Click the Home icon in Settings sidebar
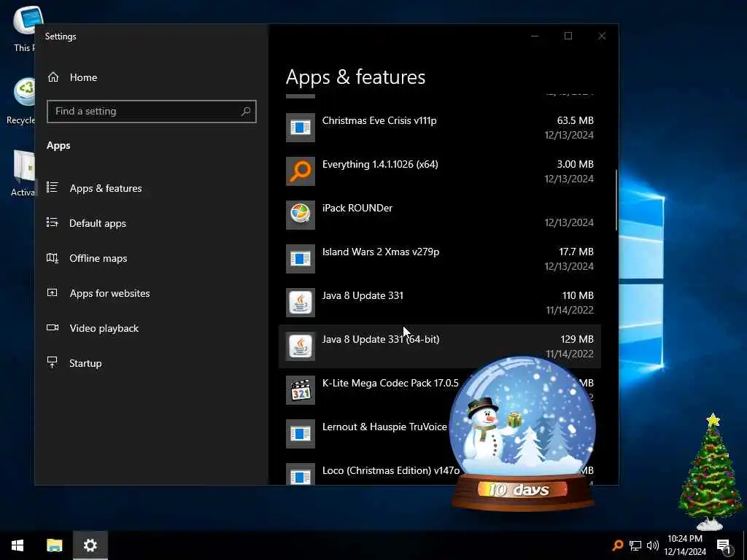The image size is (747, 560). click(53, 77)
